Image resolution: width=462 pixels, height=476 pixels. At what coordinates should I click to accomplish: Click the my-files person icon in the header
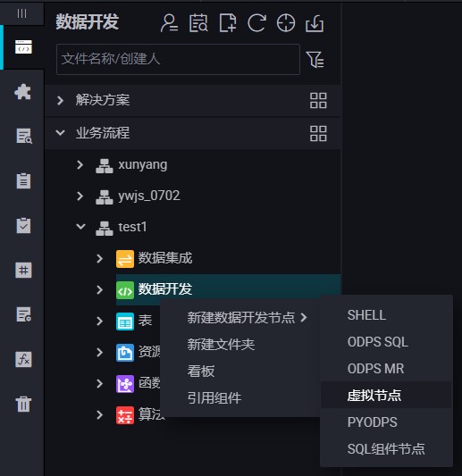click(169, 22)
